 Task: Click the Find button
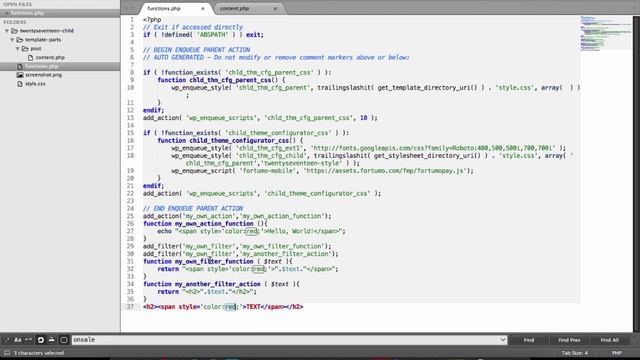click(529, 340)
